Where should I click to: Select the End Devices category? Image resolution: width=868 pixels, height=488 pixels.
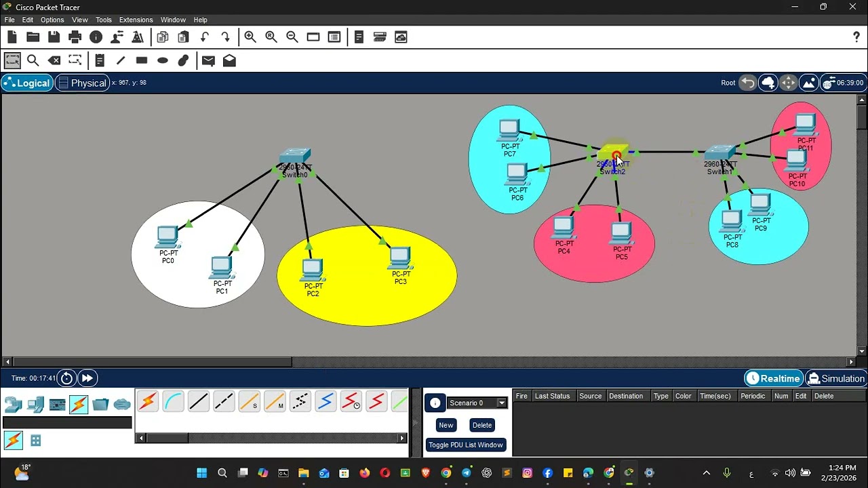[x=35, y=405]
